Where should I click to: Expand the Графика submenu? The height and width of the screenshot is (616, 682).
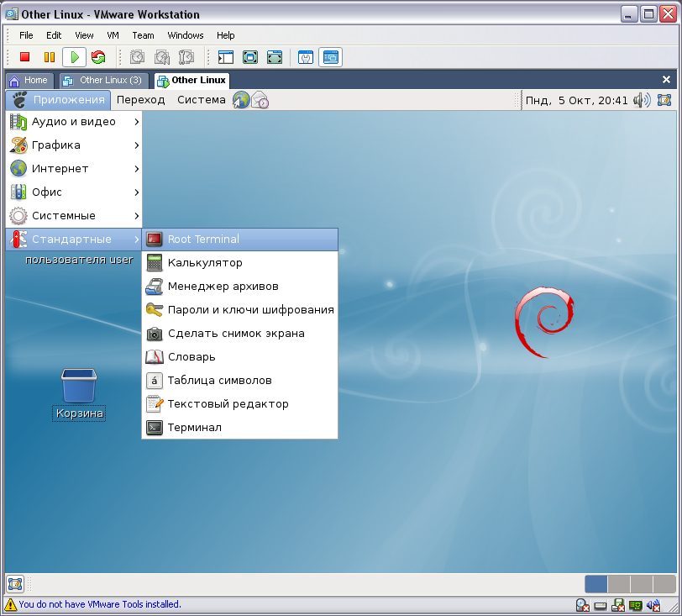(74, 145)
